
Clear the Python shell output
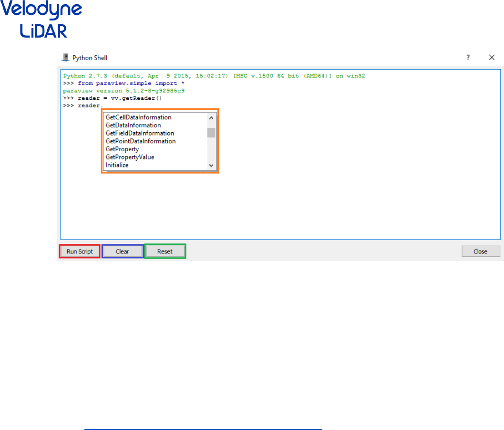point(123,252)
